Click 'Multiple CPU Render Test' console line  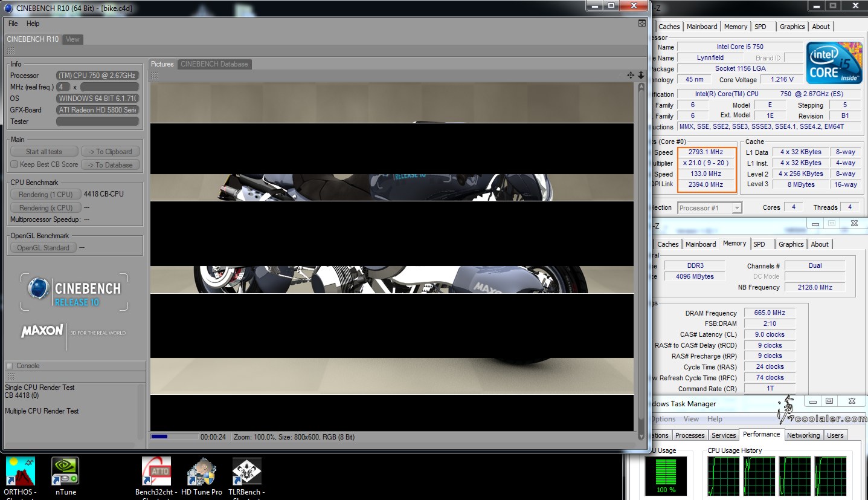tap(42, 411)
